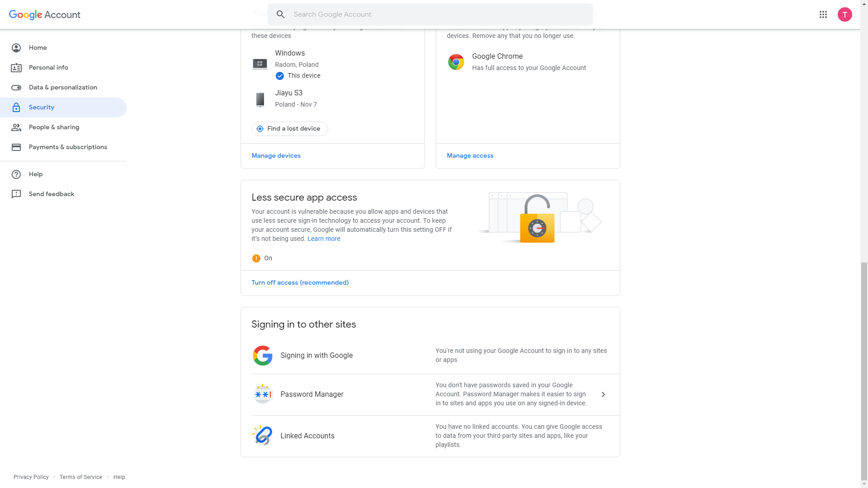Click the orange warning icon beside On
Image resolution: width=868 pixels, height=488 pixels.
[256, 258]
